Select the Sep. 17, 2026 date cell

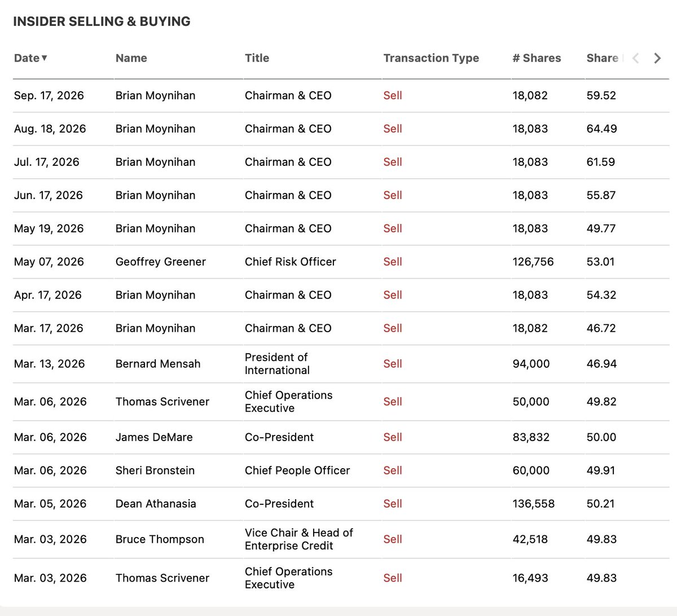click(49, 95)
